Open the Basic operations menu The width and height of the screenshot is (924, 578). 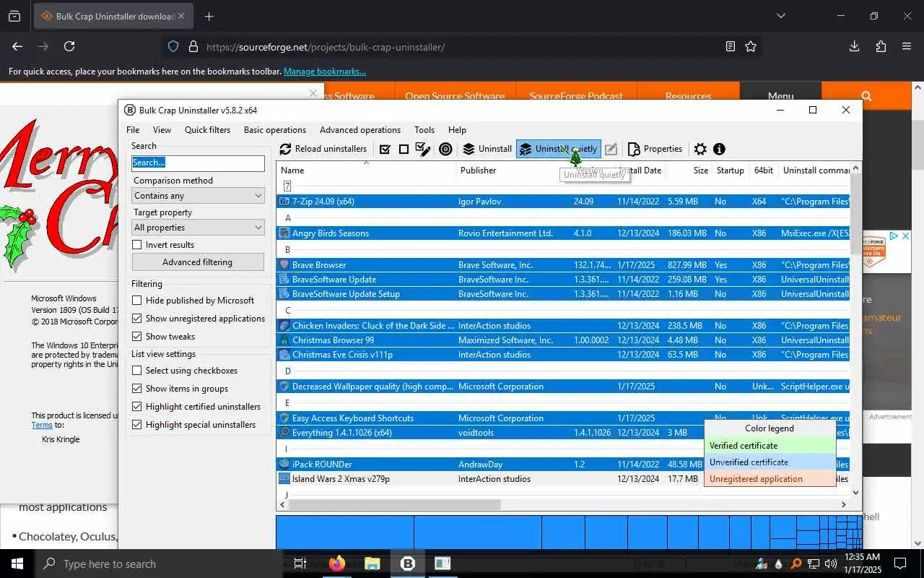click(x=275, y=130)
